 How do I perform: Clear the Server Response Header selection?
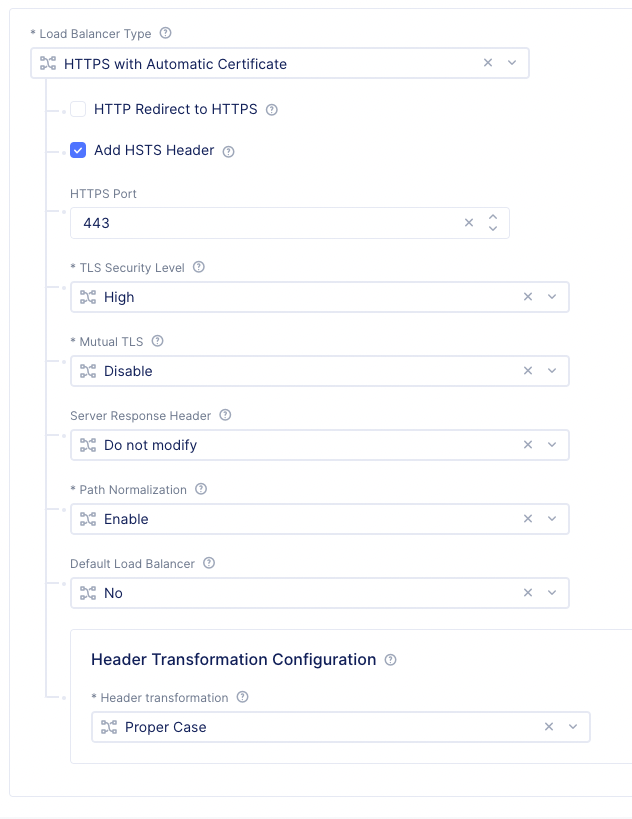528,445
